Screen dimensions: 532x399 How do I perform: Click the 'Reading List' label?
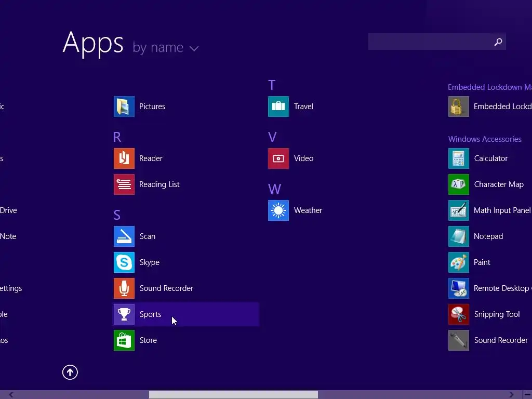[159, 184]
